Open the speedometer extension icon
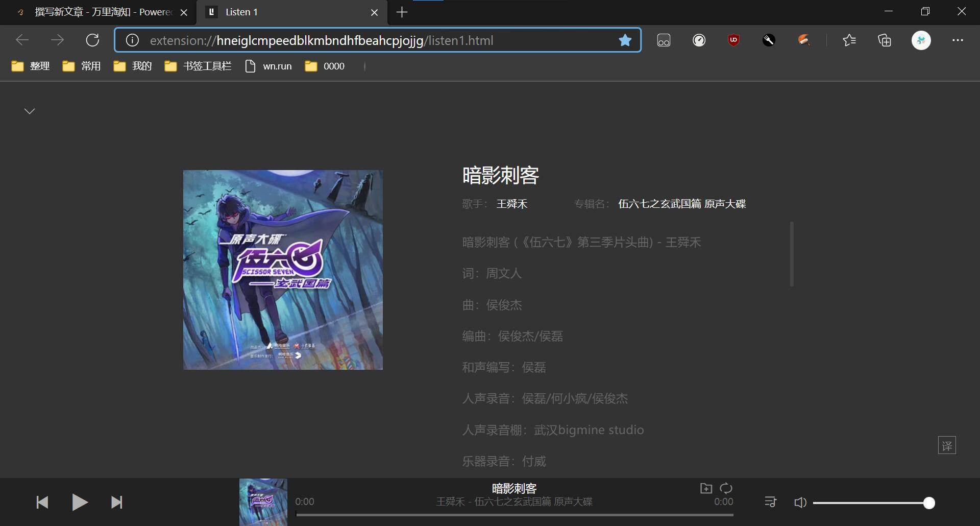 coord(699,40)
